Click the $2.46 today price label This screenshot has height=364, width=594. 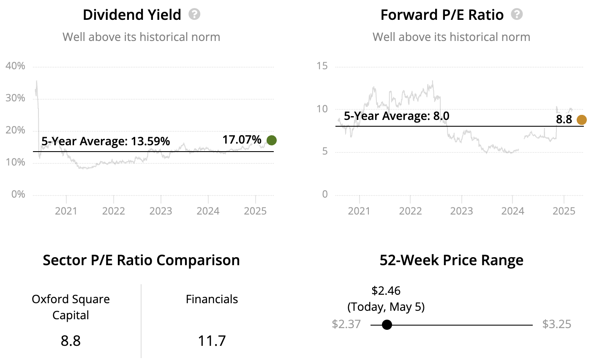coord(386,291)
